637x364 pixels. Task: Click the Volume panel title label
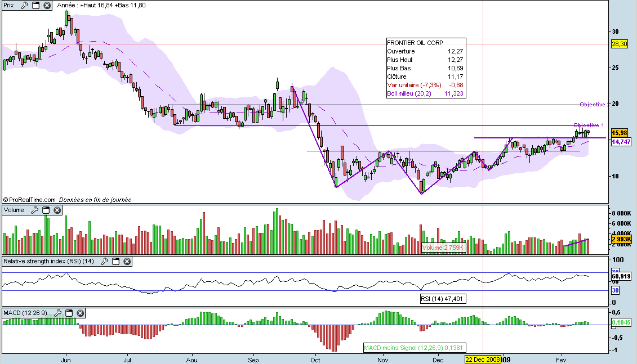coord(14,210)
